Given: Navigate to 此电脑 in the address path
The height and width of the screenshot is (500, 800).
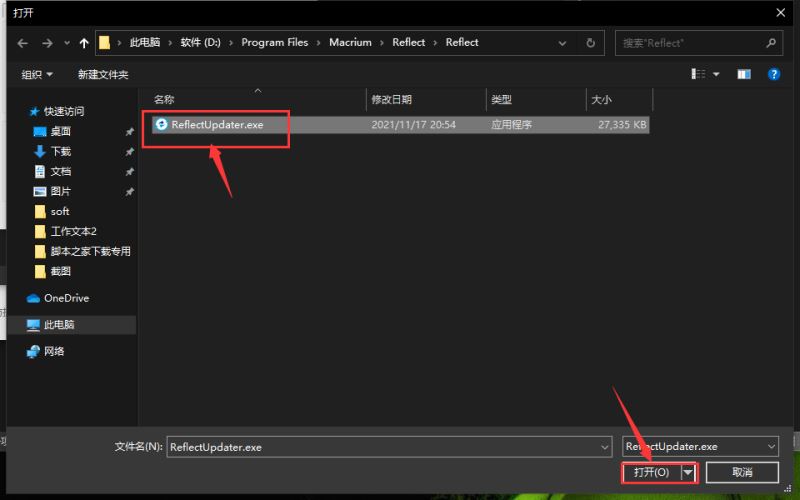Looking at the screenshot, I should [x=145, y=42].
